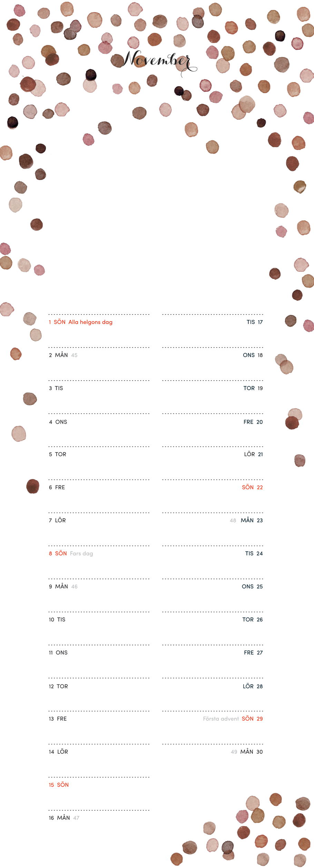This screenshot has height=868, width=314.
Task: Click week number 46
Action: [x=74, y=587]
